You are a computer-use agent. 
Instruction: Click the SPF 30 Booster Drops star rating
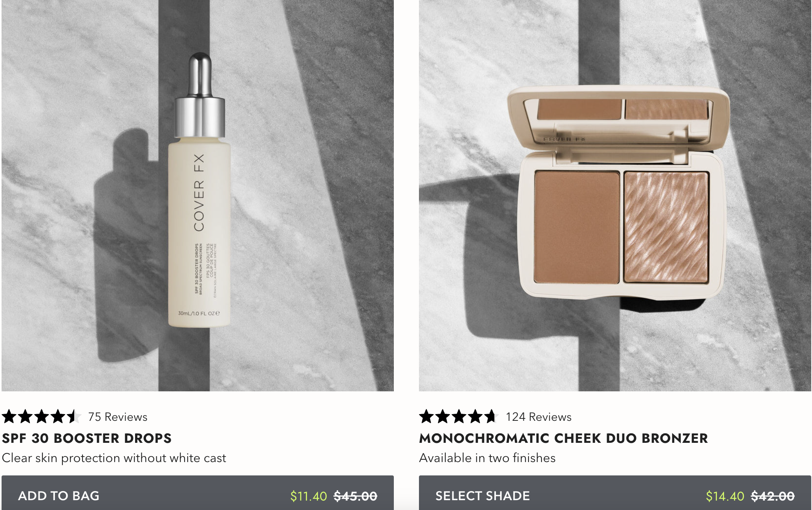[x=41, y=416]
